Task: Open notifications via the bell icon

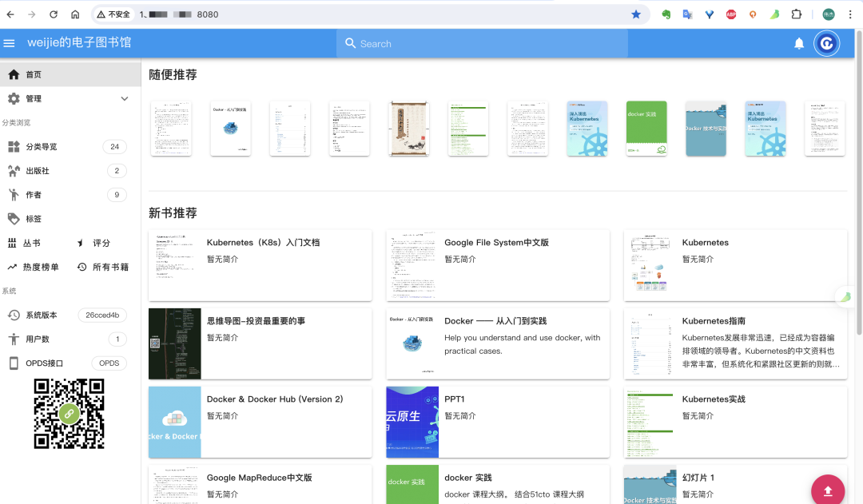Action: point(798,43)
